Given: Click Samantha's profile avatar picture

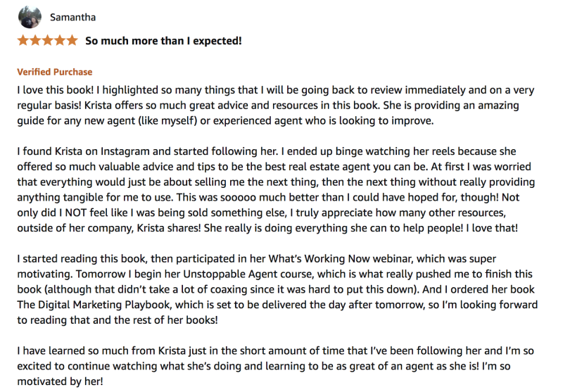Looking at the screenshot, I should click(29, 17).
